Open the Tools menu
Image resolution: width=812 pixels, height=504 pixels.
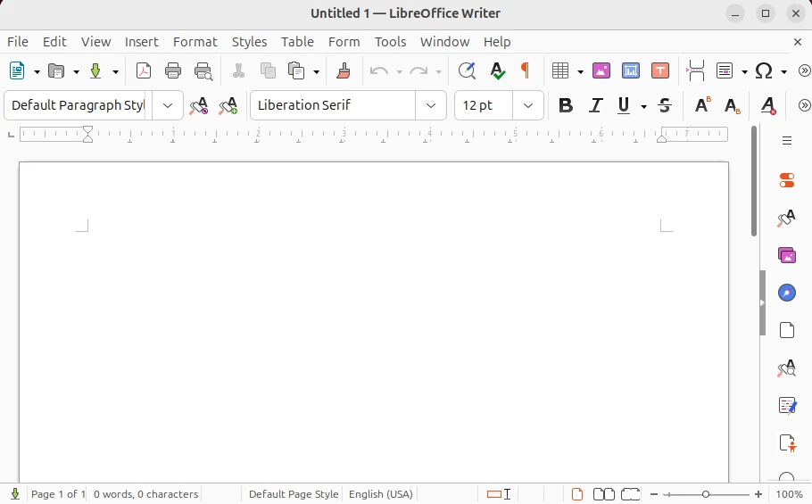[390, 42]
